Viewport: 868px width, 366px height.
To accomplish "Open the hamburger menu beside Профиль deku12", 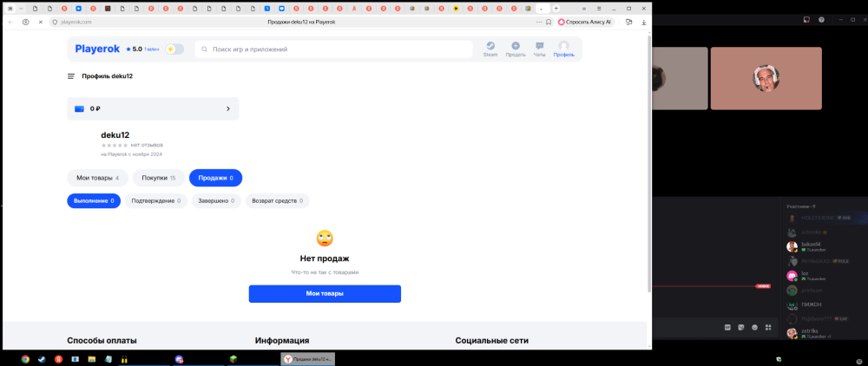I will (71, 76).
